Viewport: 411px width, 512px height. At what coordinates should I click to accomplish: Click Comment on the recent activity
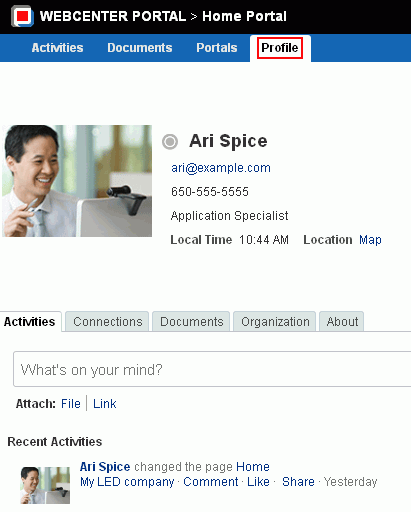211,482
